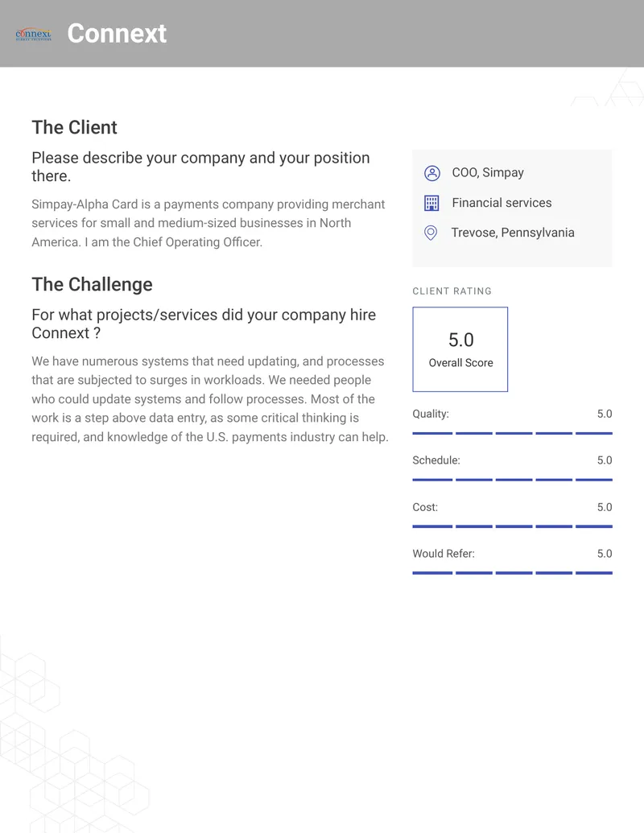Click the Connext header title

tap(117, 34)
